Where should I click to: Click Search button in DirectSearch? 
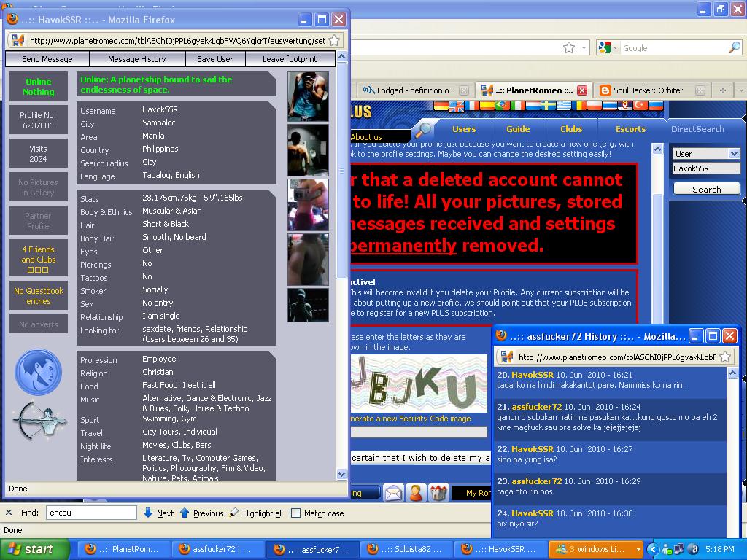tap(706, 189)
